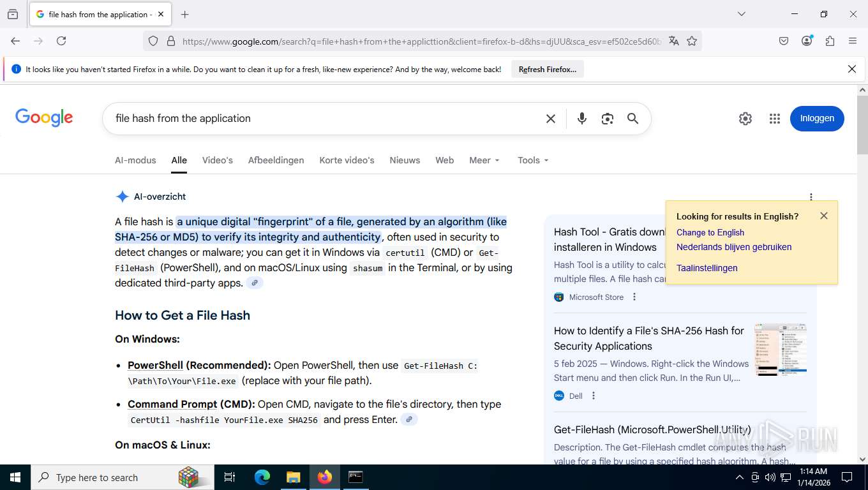This screenshot has width=868, height=490.
Task: Click Change to English link
Action: click(x=710, y=232)
